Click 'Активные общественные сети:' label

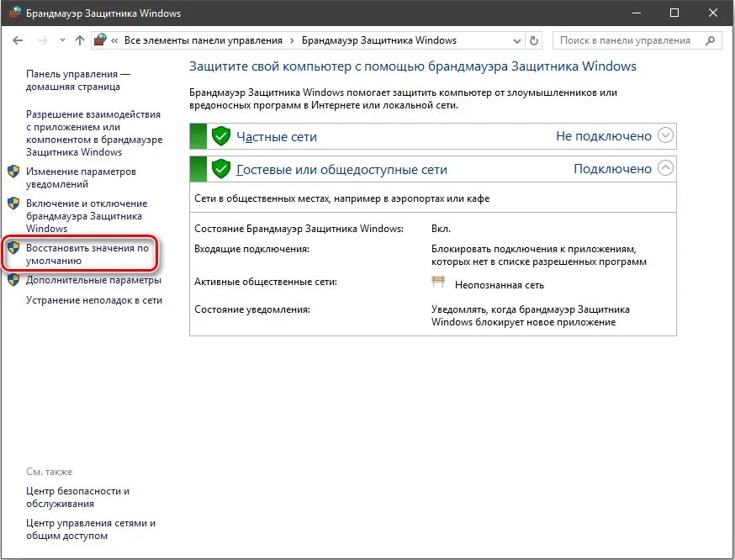266,282
